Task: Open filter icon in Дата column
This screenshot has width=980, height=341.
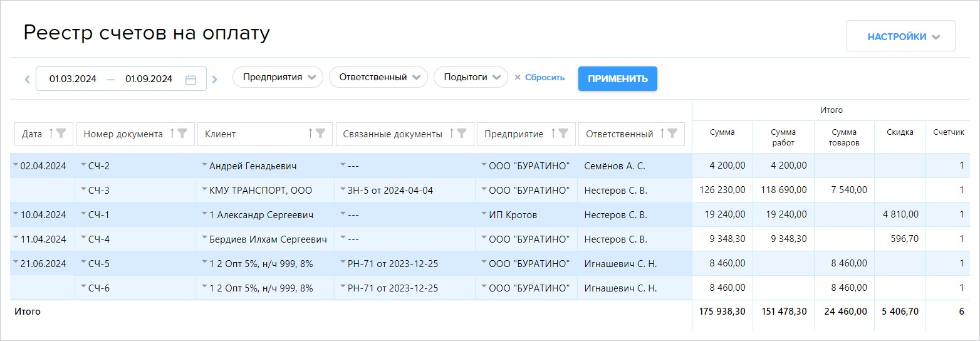Action: (61, 134)
